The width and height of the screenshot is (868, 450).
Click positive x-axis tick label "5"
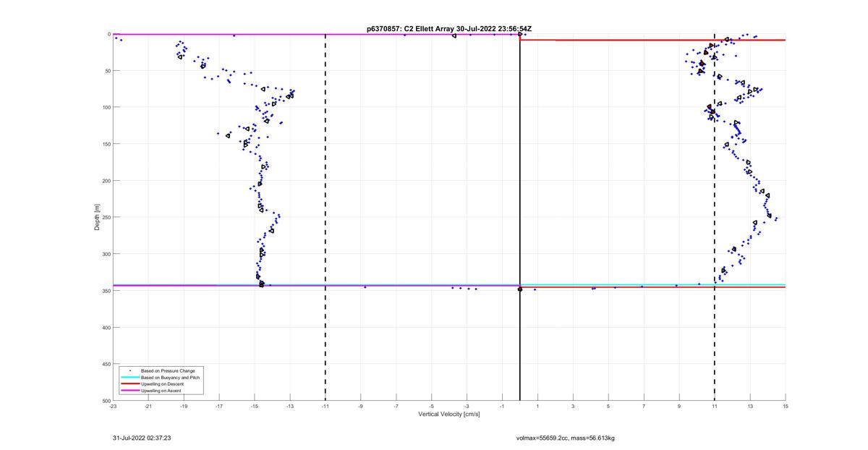[608, 406]
